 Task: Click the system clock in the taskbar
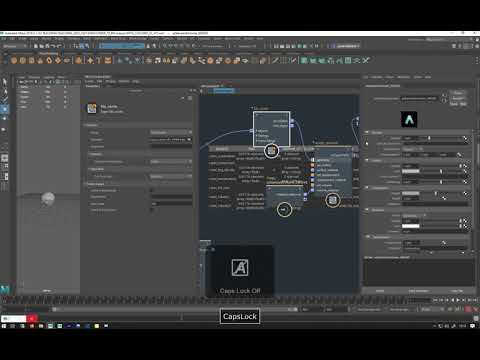coord(462,326)
